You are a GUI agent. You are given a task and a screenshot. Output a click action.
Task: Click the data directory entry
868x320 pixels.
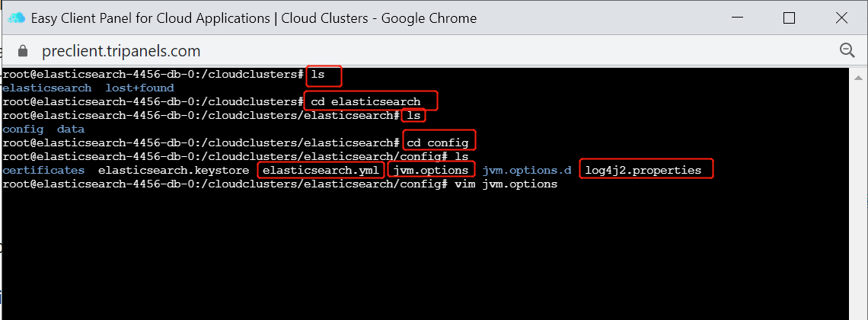pos(71,129)
